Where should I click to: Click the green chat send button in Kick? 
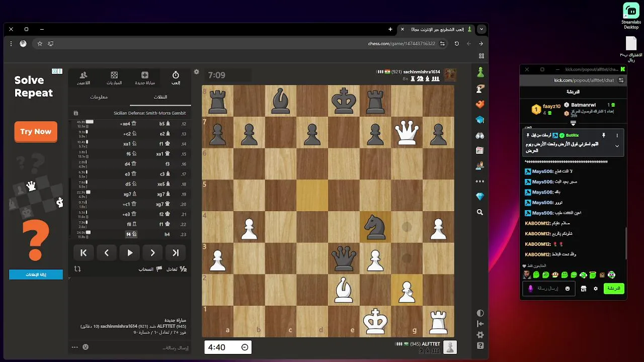tap(613, 288)
